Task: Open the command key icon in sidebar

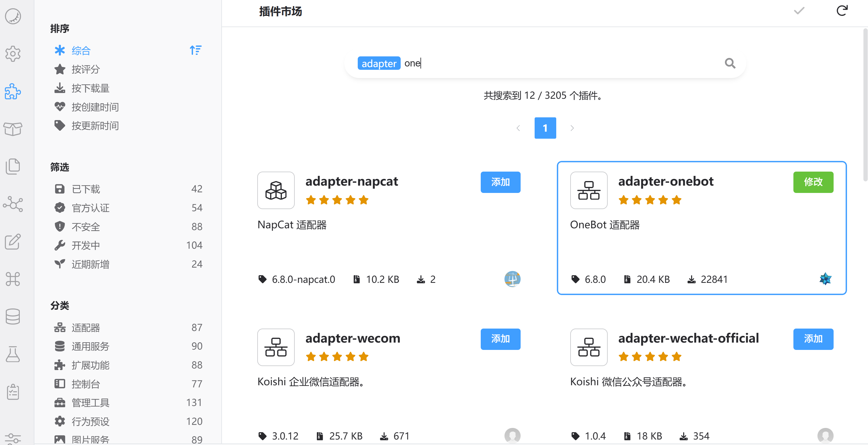Action: click(13, 279)
